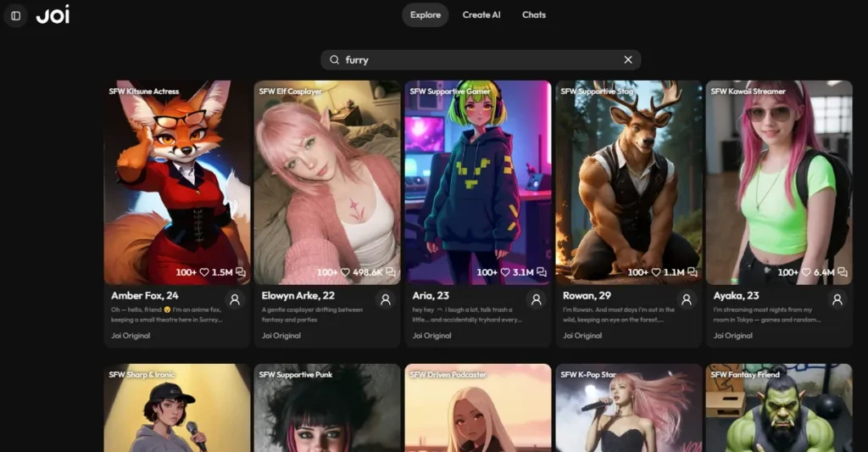The width and height of the screenshot is (868, 452).
Task: Open Elowyn Arke character card image
Action: click(x=327, y=183)
